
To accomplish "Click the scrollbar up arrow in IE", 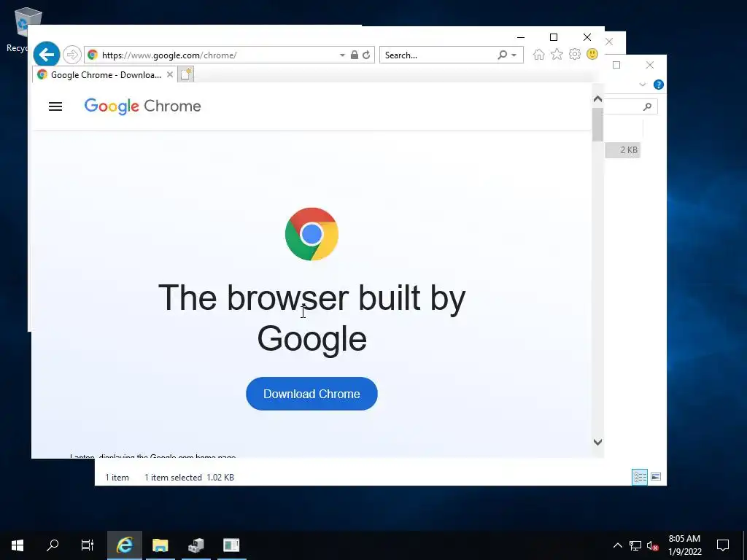I will click(x=598, y=98).
